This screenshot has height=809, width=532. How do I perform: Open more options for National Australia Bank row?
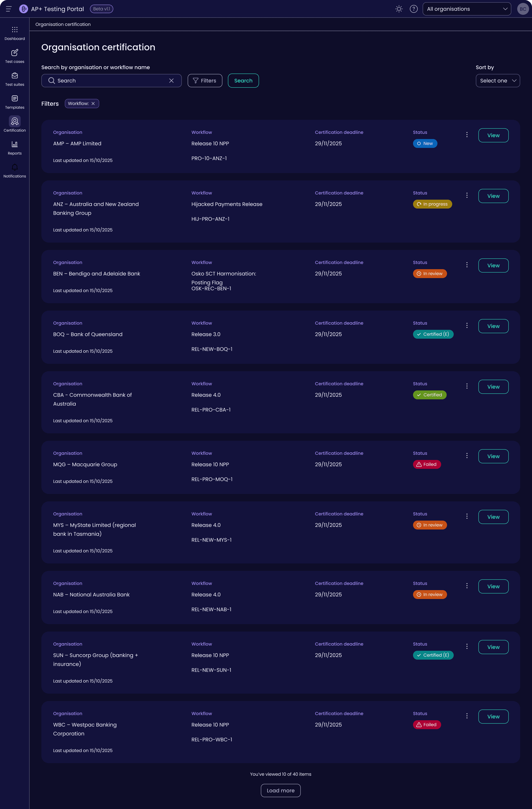point(467,586)
